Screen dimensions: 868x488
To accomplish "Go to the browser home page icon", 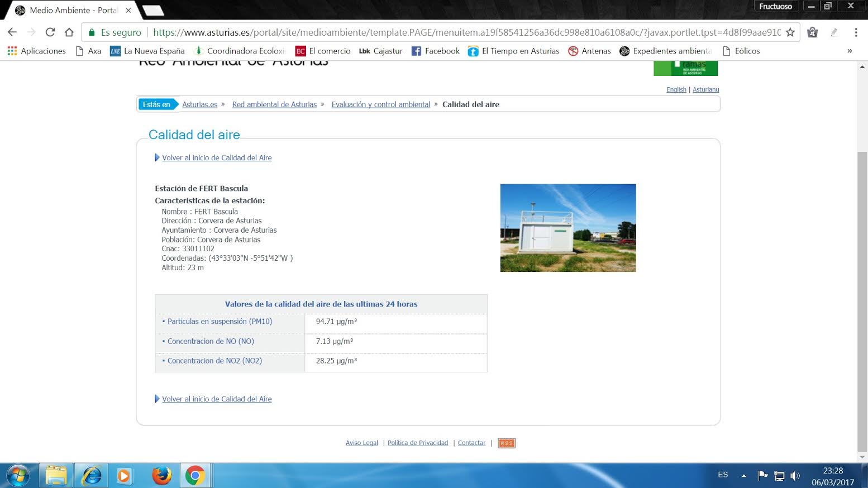I will [69, 32].
